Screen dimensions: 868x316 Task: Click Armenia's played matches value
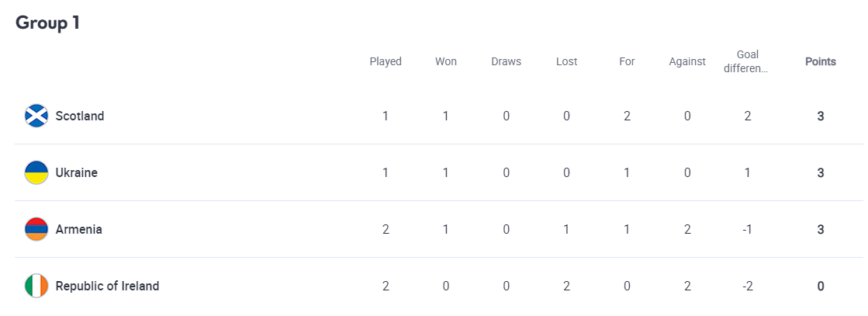tap(386, 229)
